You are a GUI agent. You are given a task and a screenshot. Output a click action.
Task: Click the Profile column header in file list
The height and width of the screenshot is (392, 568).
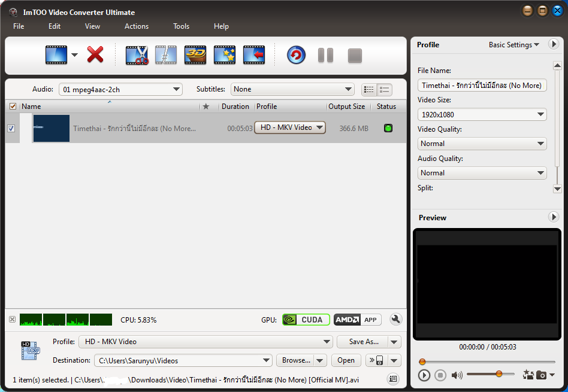[x=267, y=107]
